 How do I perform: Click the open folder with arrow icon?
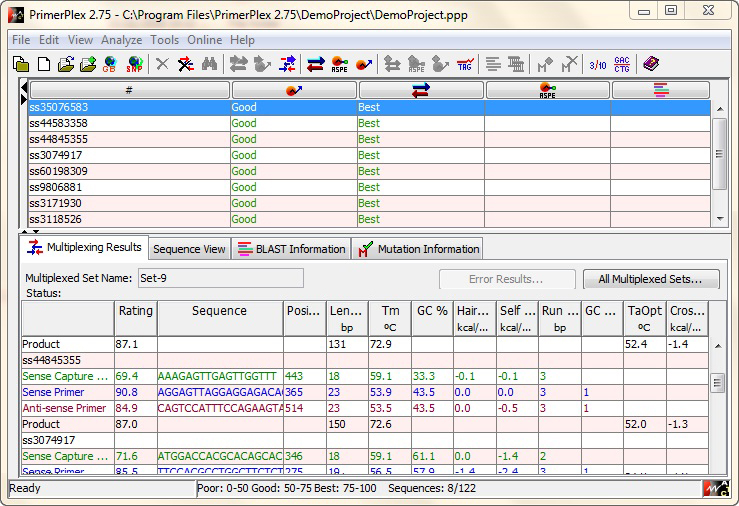pyautogui.click(x=66, y=64)
